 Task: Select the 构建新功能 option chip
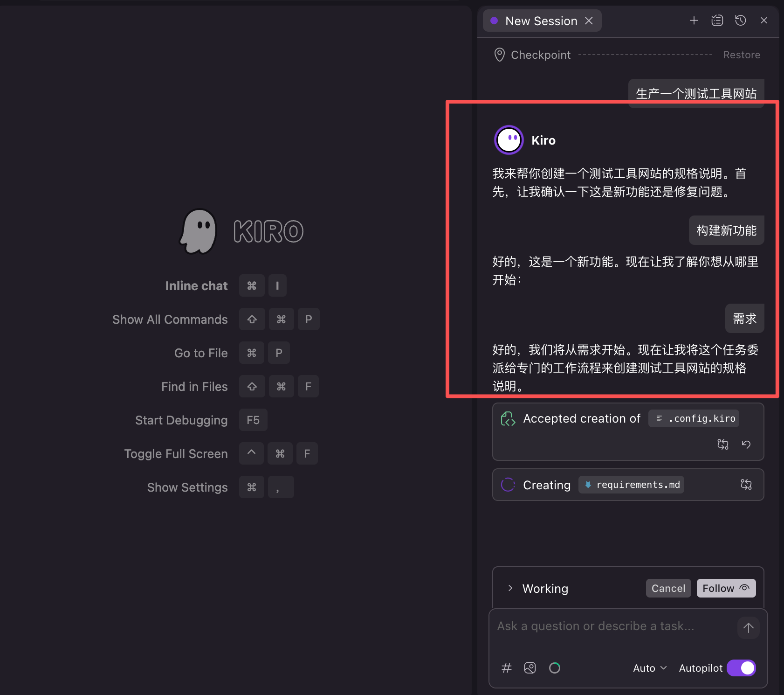(726, 230)
